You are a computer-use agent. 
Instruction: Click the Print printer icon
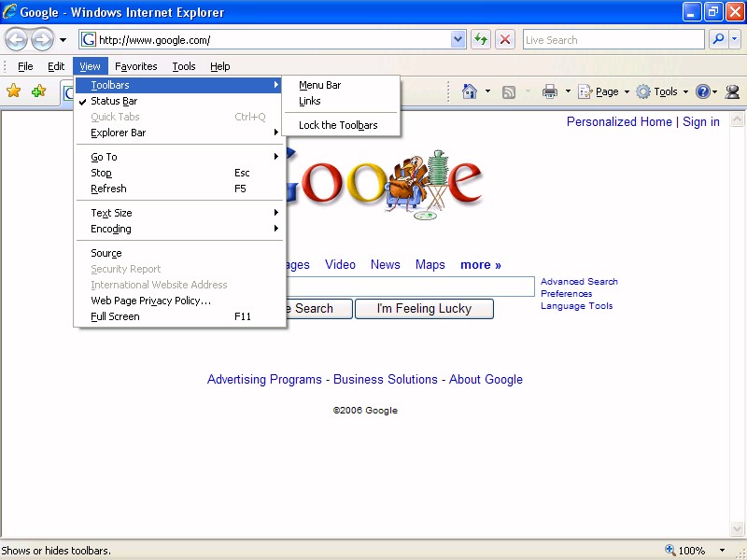(x=550, y=91)
